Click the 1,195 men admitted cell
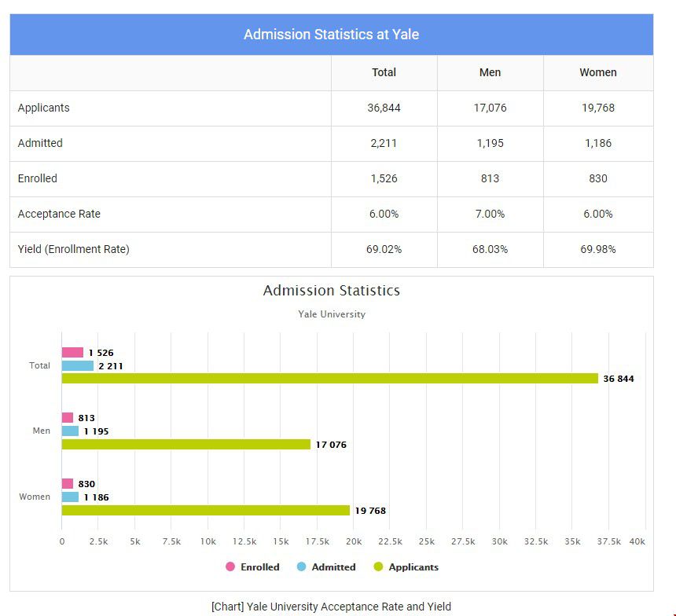The width and height of the screenshot is (676, 616). pos(490,143)
